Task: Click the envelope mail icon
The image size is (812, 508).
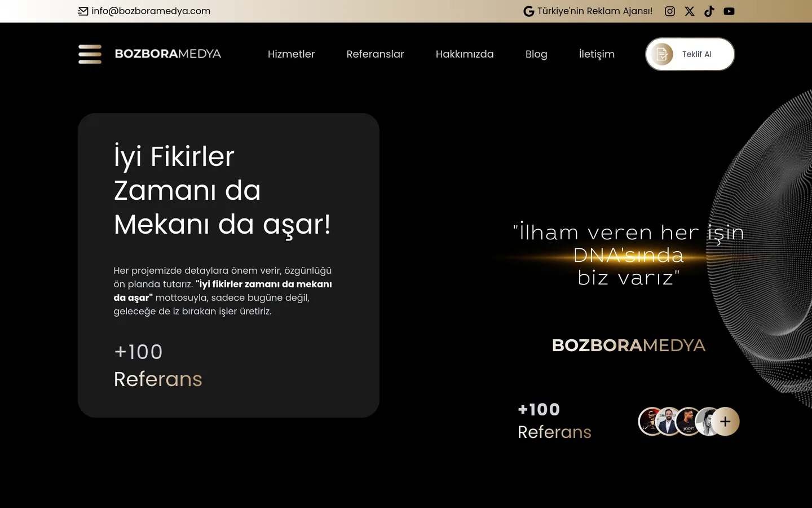Action: [83, 11]
